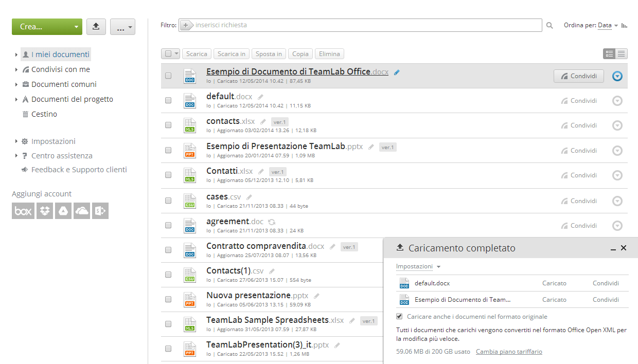Click the search magnifier icon

pos(550,25)
